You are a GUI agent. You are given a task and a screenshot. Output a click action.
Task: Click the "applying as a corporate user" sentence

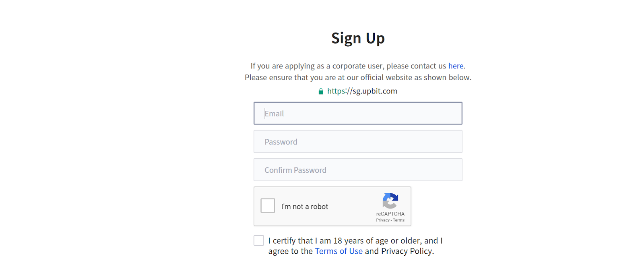coord(358,66)
